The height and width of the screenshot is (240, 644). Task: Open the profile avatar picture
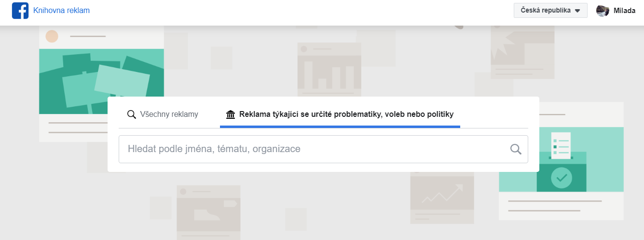pos(603,11)
